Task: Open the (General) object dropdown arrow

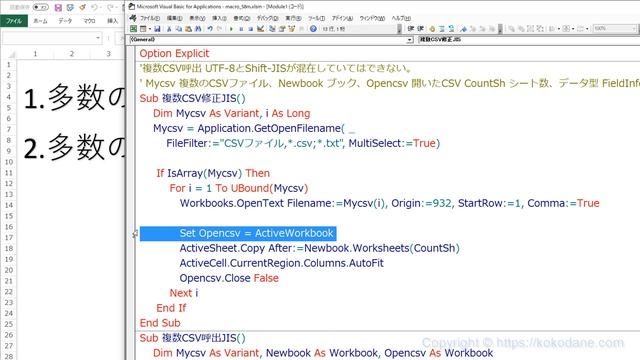Action: pos(409,40)
